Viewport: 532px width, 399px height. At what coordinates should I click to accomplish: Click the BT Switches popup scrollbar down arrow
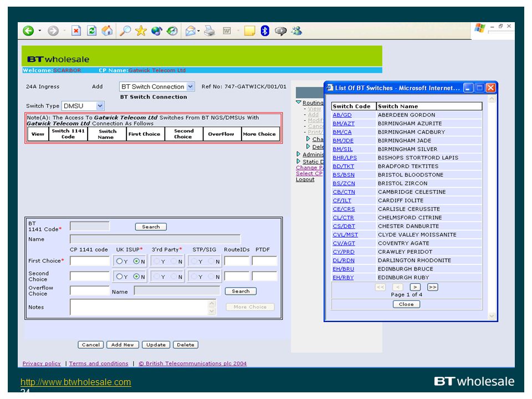click(492, 316)
